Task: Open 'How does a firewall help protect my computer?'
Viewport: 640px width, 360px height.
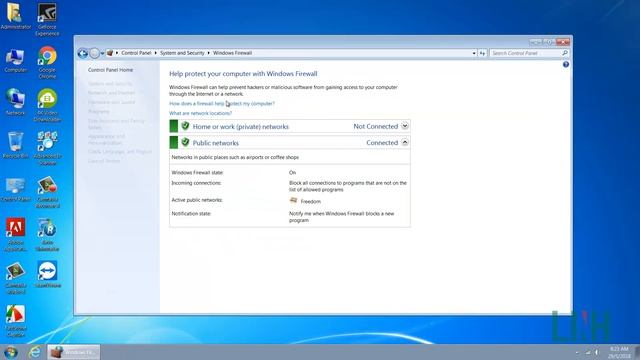Action: [x=222, y=104]
